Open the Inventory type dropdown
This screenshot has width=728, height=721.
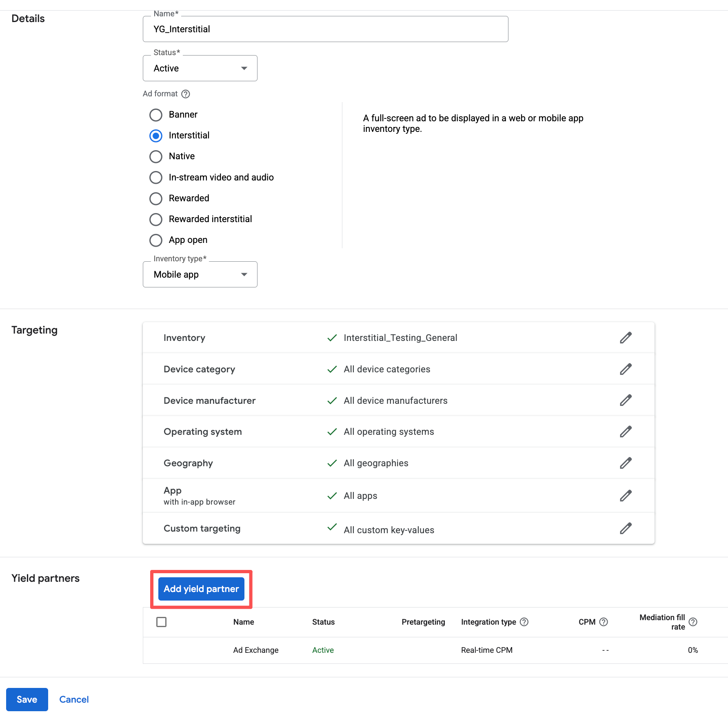coord(200,274)
